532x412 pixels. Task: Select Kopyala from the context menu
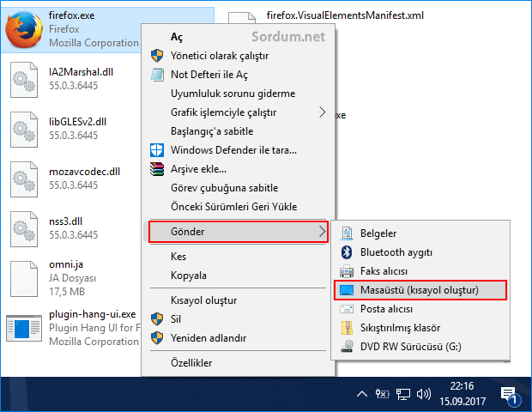(239, 276)
